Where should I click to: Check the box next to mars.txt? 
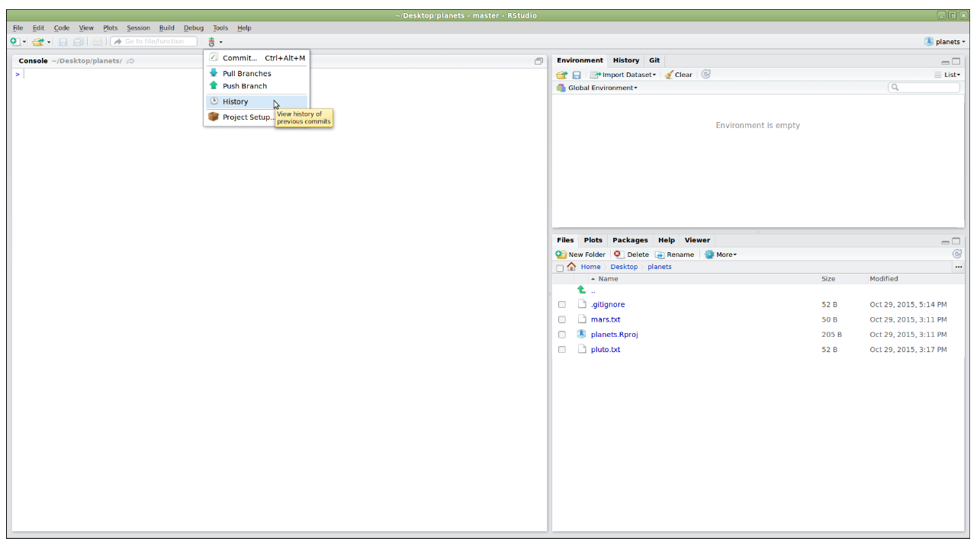click(562, 320)
